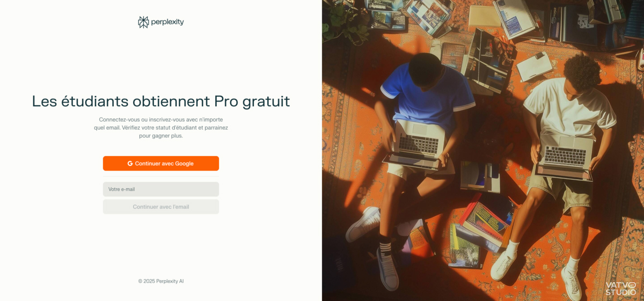Image resolution: width=644 pixels, height=301 pixels.
Task: Click the divider line below the Google button
Action: (161, 177)
